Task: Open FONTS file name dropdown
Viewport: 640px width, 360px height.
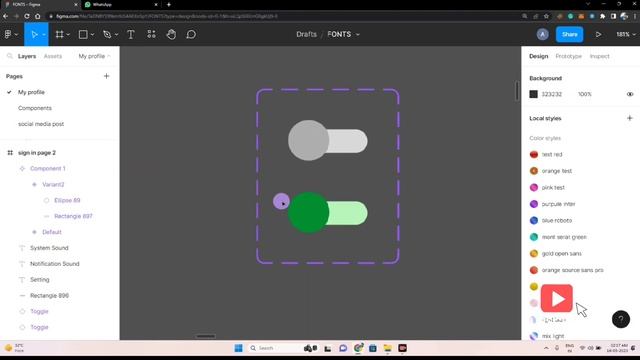Action: coord(358,35)
